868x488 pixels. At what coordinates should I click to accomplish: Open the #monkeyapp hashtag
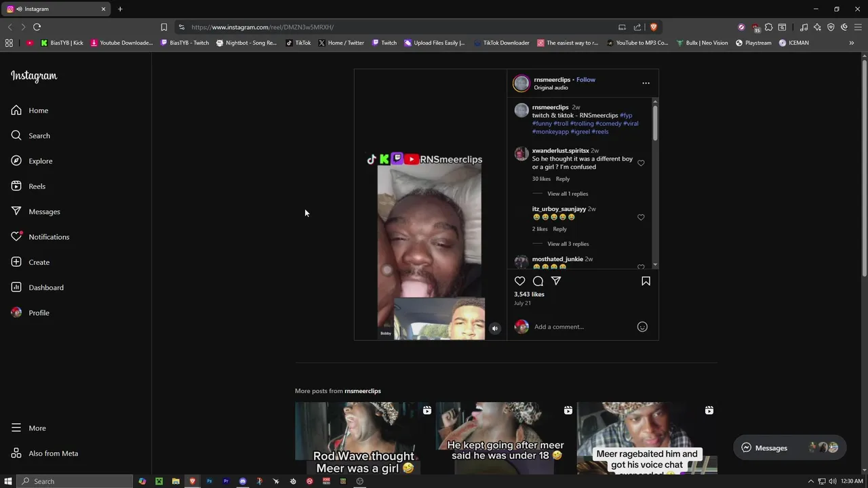pos(550,131)
